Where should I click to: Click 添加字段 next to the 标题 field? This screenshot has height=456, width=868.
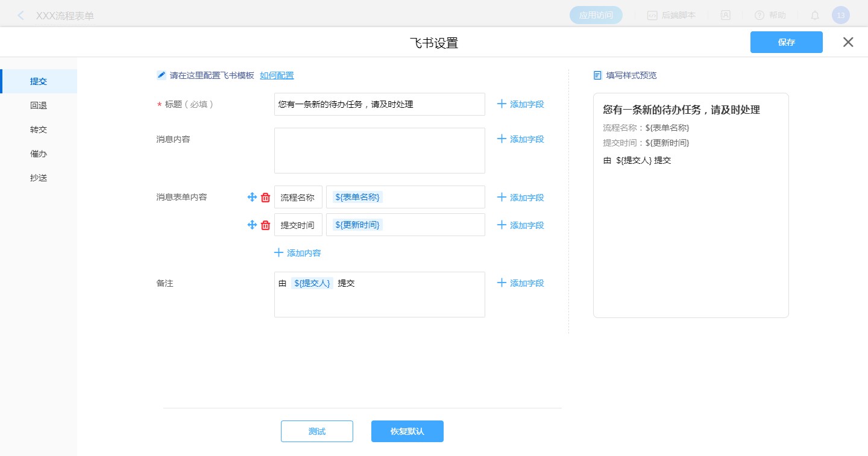(x=520, y=104)
